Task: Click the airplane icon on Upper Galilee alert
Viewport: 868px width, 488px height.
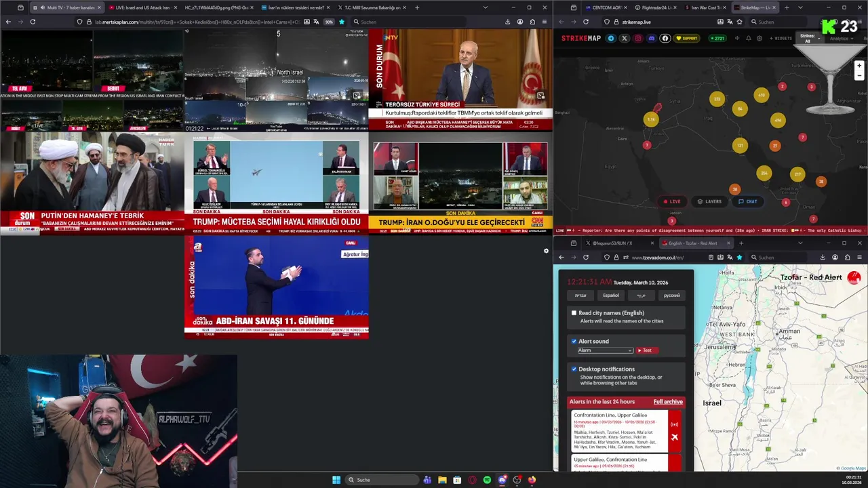Action: [674, 437]
